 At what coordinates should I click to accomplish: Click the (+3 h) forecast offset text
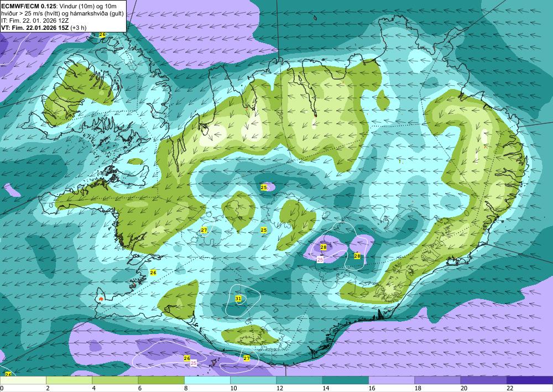click(x=79, y=28)
